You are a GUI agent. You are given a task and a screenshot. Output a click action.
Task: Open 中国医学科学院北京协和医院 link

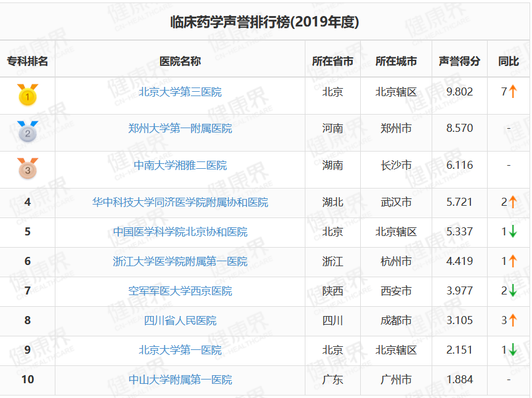pyautogui.click(x=180, y=232)
